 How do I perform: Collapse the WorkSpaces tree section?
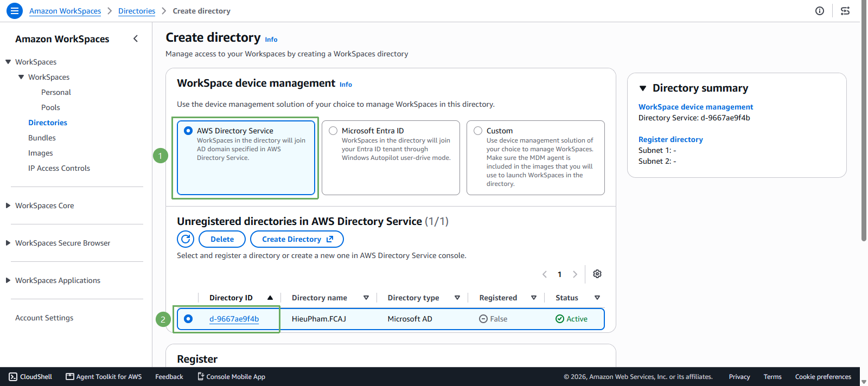click(x=8, y=62)
